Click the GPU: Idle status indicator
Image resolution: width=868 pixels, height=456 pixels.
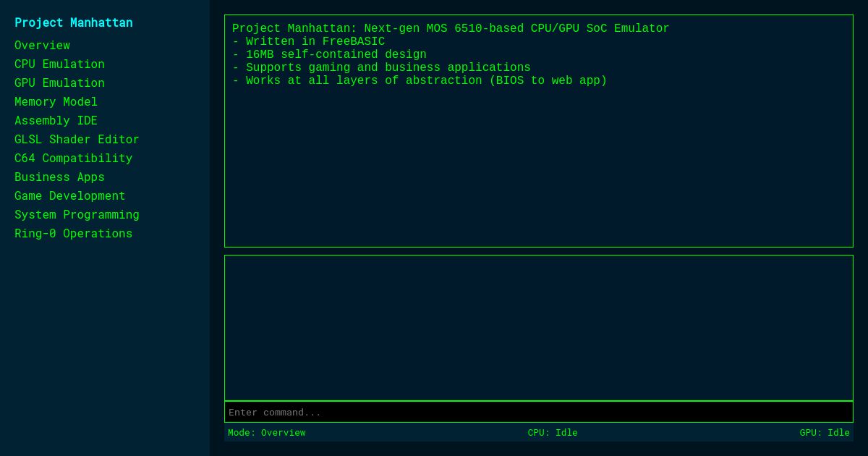coord(825,432)
